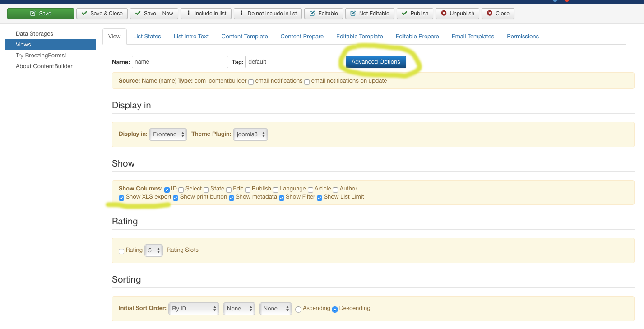Open the Content Prepare tab
Viewport: 644px width, 329px height.
tap(302, 37)
